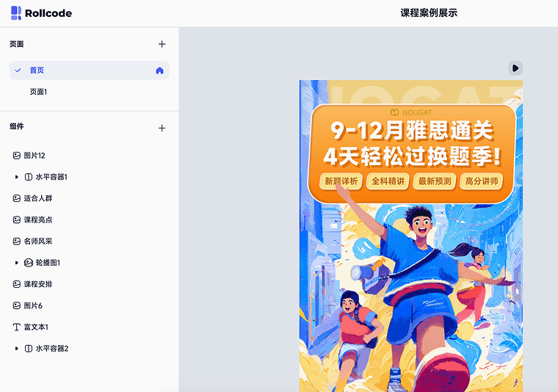Click the 水平容器2 container icon
The image size is (558, 392).
click(x=29, y=349)
